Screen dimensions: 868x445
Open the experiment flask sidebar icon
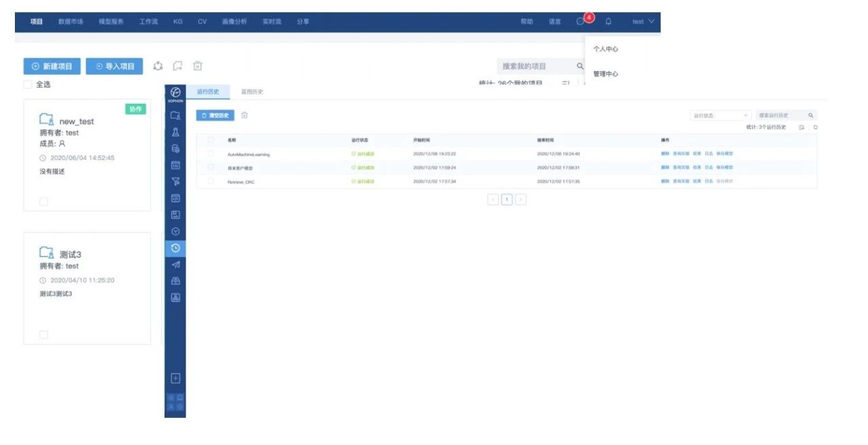pos(175,132)
